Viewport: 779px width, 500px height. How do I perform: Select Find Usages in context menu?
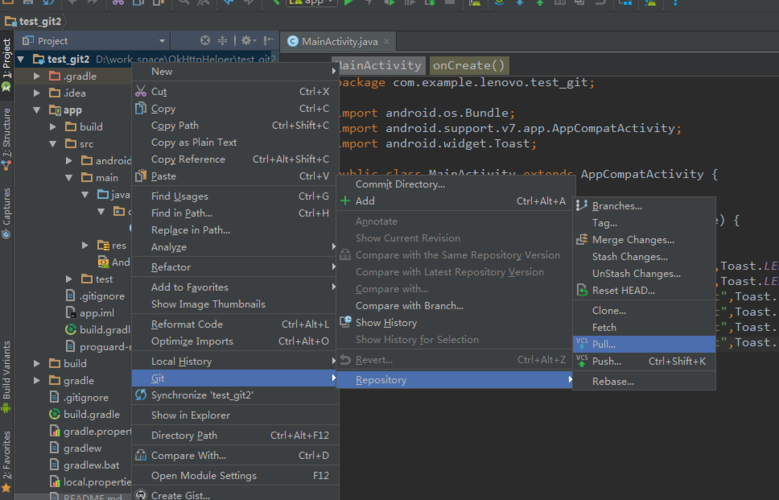click(235, 196)
